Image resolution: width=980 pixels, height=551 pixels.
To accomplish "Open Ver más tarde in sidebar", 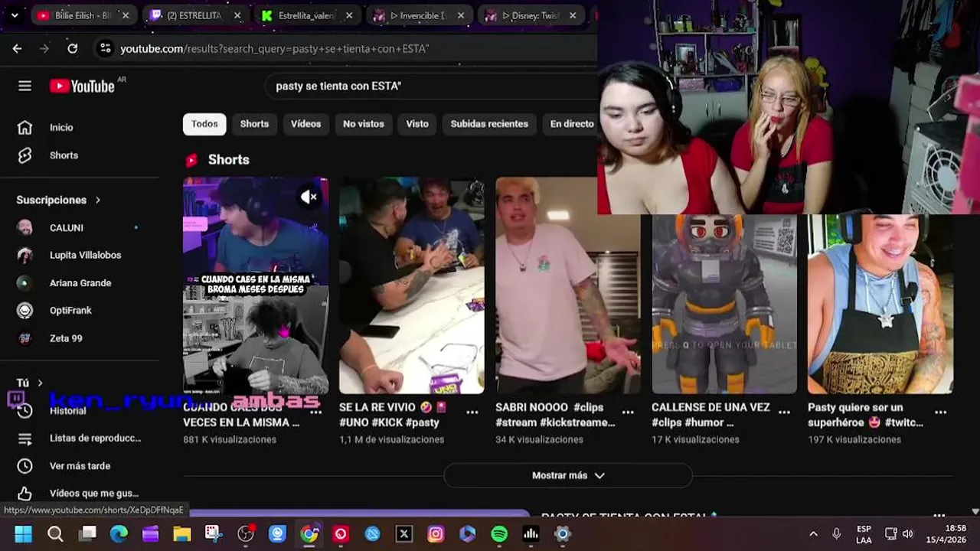I will [80, 465].
